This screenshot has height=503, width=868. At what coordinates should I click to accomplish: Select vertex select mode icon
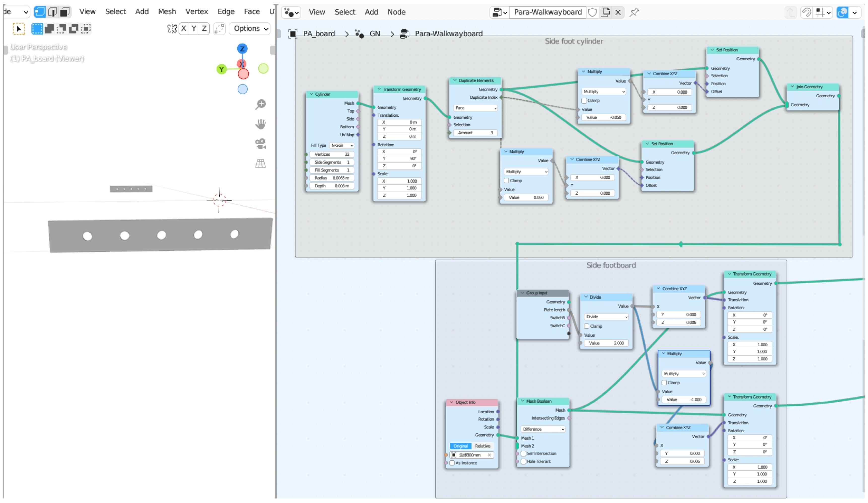click(x=40, y=12)
